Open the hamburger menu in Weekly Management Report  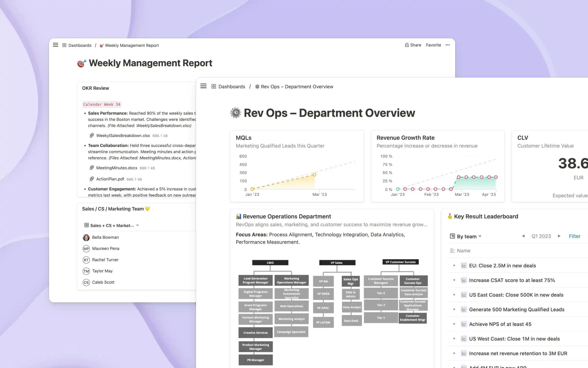[x=56, y=45]
